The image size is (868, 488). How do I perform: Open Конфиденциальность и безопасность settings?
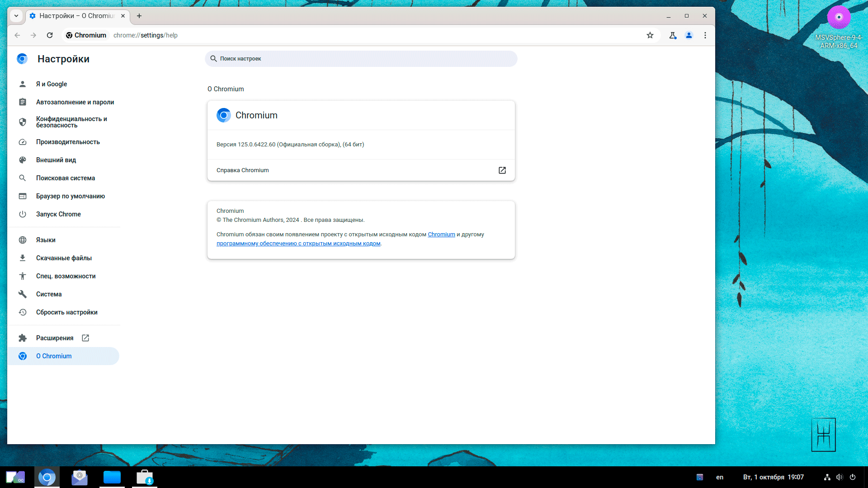point(71,122)
